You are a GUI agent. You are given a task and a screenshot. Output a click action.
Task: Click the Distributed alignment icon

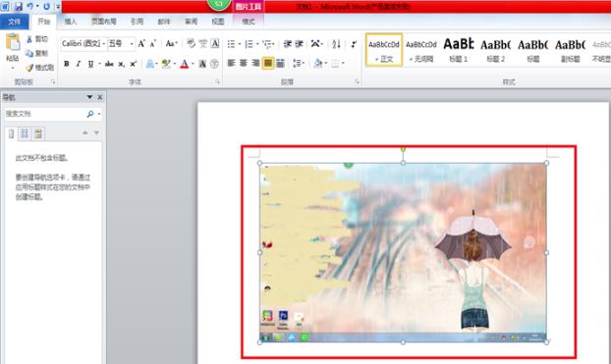[280, 63]
